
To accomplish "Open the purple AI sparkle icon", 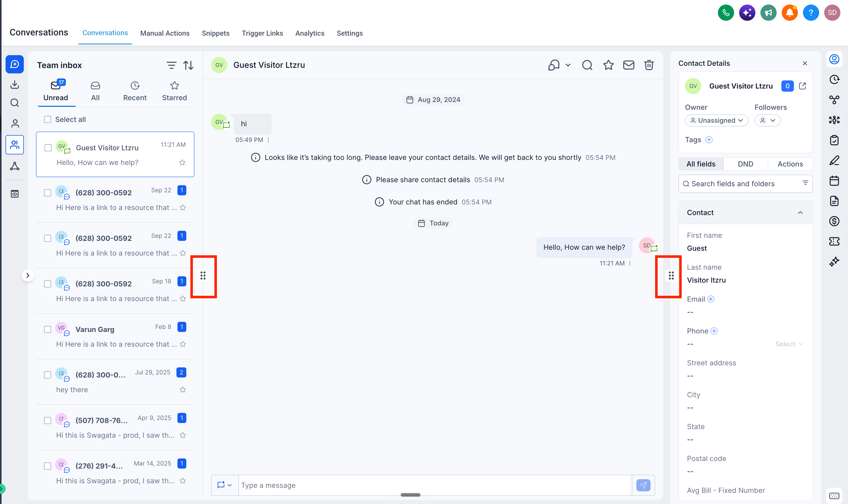I will pos(747,13).
